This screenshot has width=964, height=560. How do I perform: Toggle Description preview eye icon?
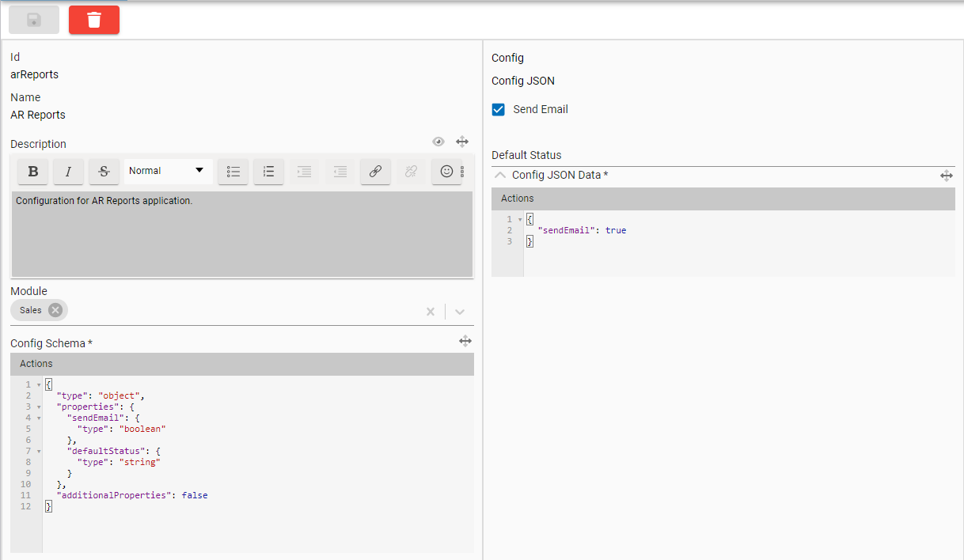point(438,142)
